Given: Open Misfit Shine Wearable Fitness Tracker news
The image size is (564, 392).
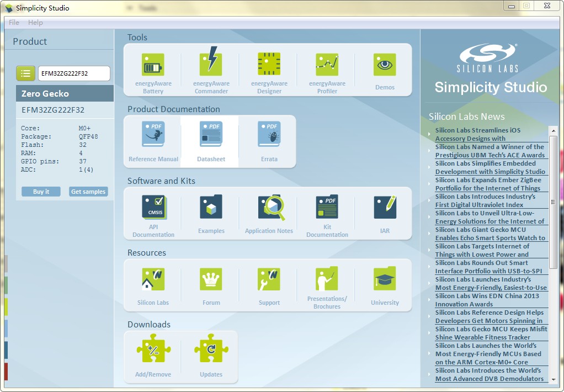Looking at the screenshot, I should click(491, 333).
